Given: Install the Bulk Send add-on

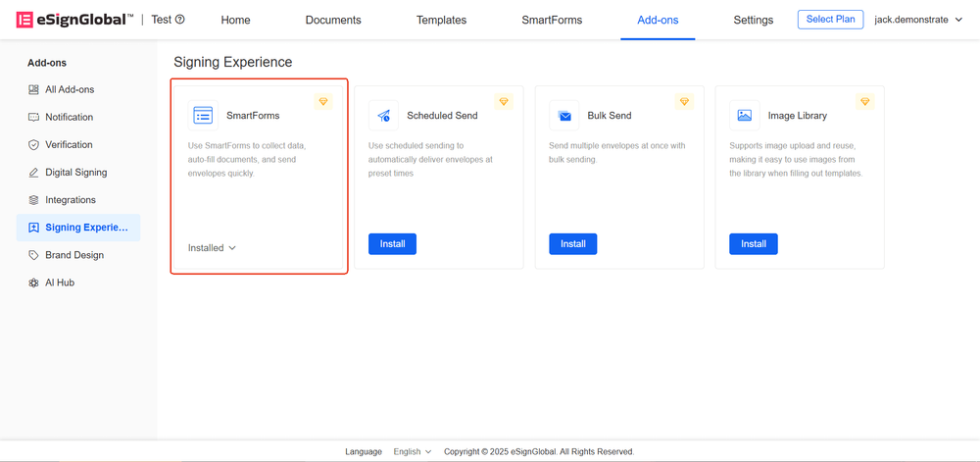Looking at the screenshot, I should tap(572, 244).
